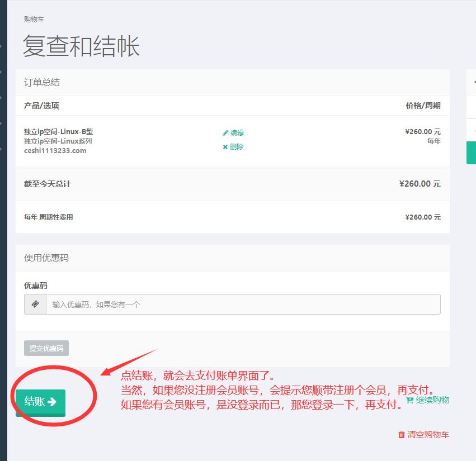
Task: Click the 订单总结 panel heading
Action: point(42,82)
